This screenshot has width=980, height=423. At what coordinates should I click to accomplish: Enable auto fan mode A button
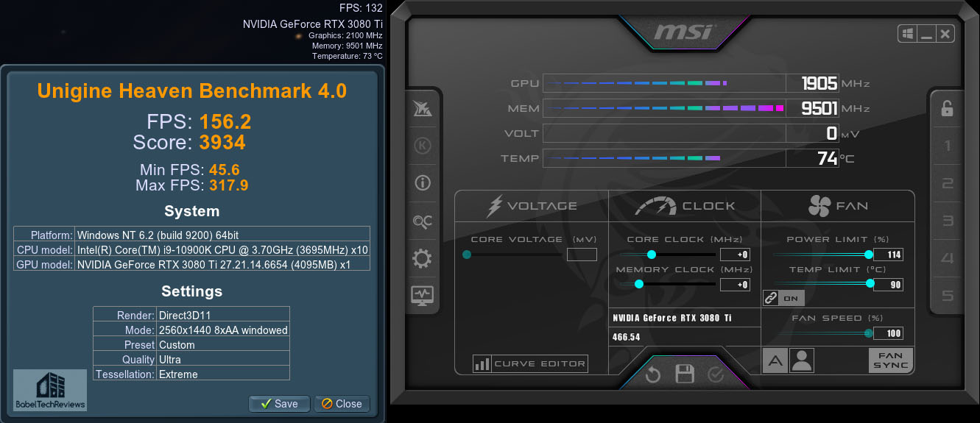tap(775, 360)
